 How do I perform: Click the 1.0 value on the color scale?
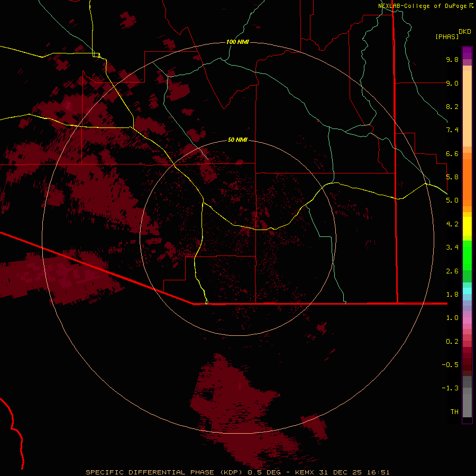(452, 318)
